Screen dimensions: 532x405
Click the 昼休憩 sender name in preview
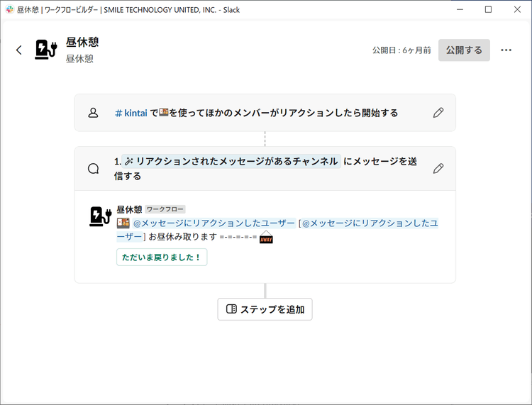(x=129, y=209)
